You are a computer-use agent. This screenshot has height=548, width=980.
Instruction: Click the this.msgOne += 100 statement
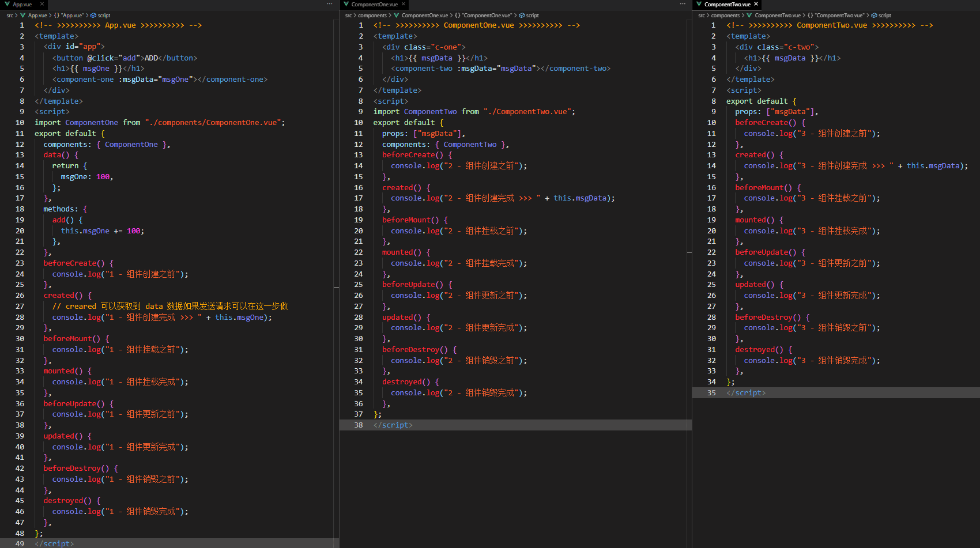pyautogui.click(x=103, y=231)
